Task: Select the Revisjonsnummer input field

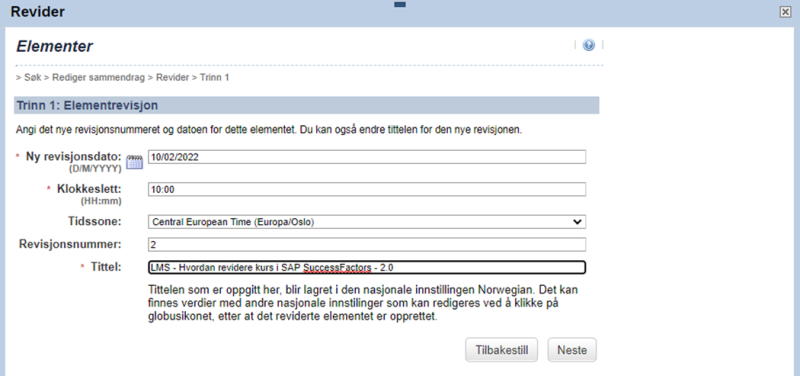Action: pos(367,244)
